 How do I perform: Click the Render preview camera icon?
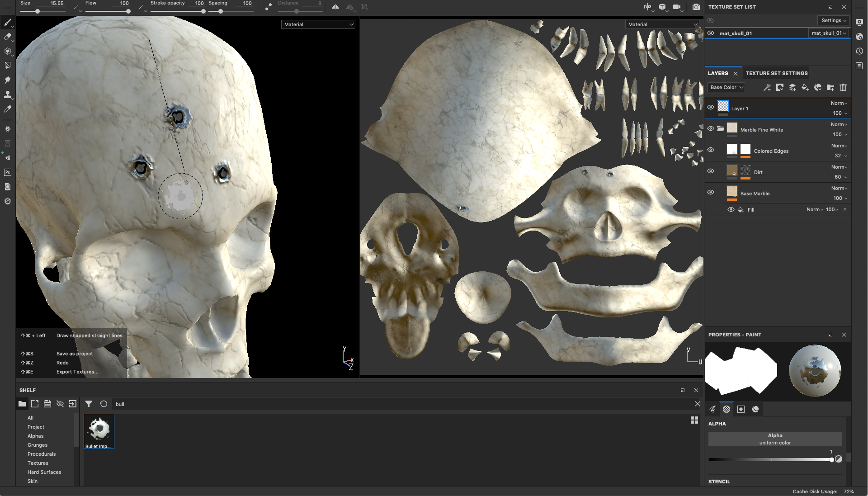pos(695,7)
